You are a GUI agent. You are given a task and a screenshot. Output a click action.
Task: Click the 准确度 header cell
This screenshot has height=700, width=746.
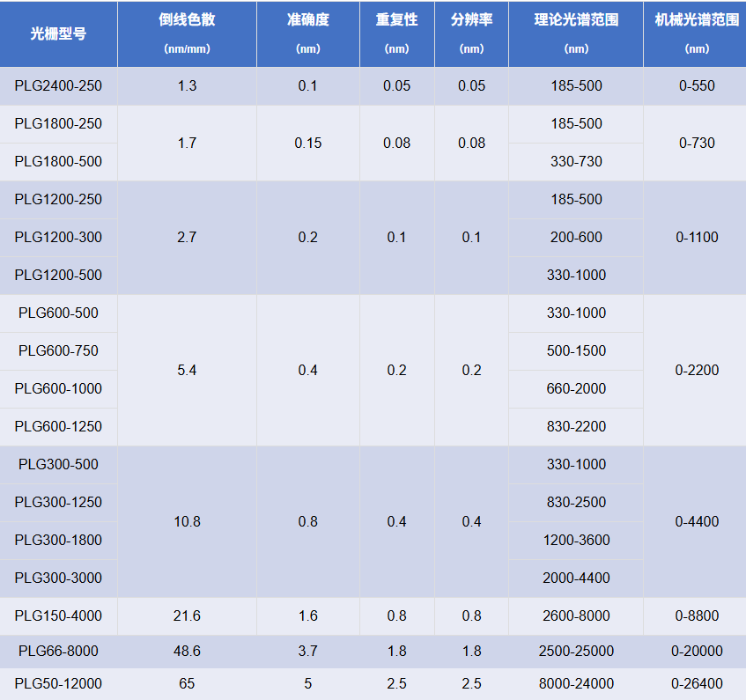pyautogui.click(x=307, y=33)
